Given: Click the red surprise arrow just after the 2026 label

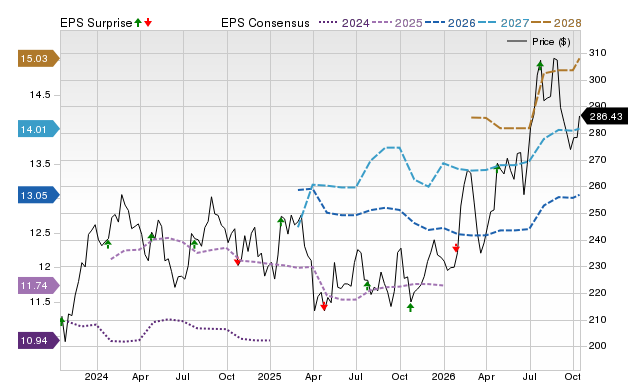Looking at the screenshot, I should pos(456,248).
